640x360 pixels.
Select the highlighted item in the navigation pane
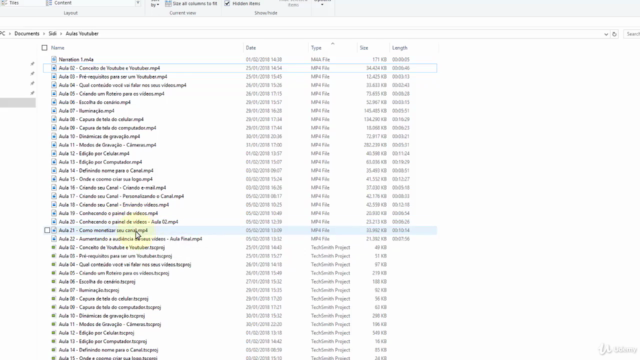point(18,103)
